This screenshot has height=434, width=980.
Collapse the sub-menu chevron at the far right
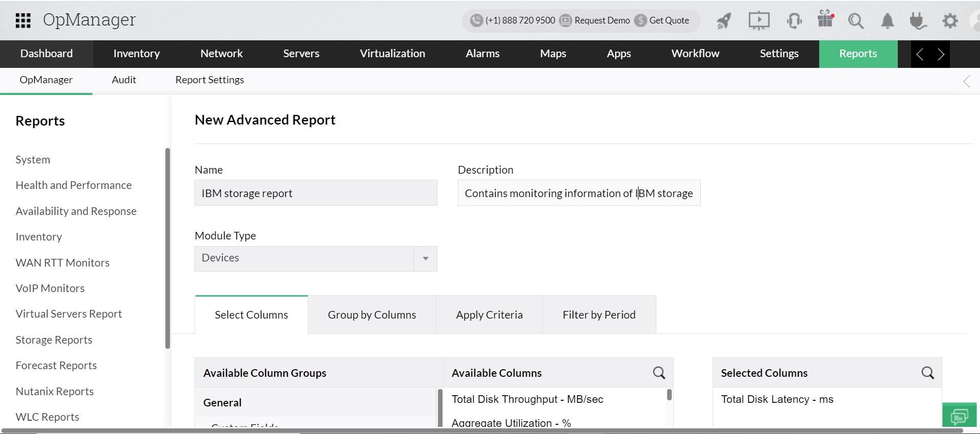coord(967,81)
